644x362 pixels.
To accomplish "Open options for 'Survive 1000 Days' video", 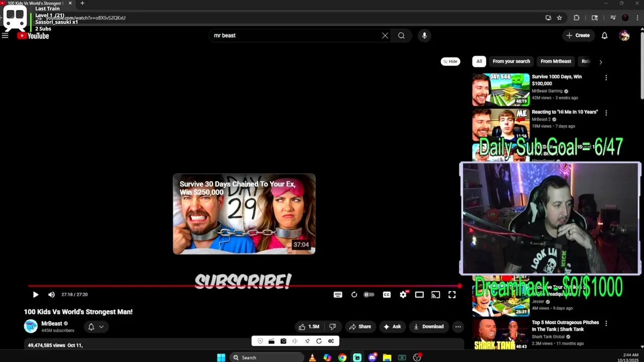I will (606, 77).
